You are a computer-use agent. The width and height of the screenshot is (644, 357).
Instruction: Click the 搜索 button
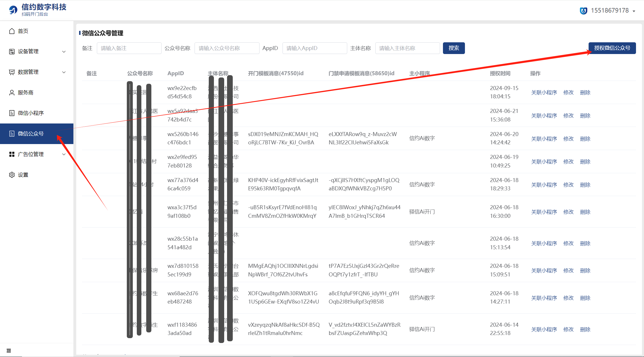pos(454,48)
